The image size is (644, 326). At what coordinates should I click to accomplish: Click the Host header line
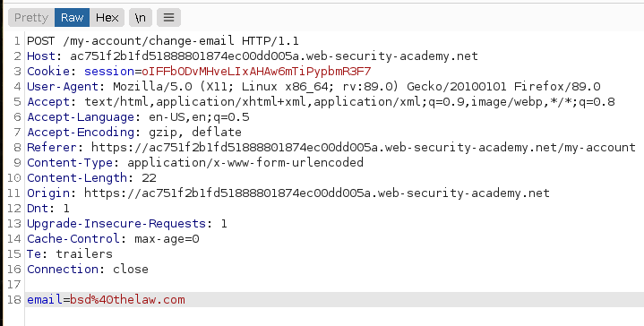click(x=253, y=56)
